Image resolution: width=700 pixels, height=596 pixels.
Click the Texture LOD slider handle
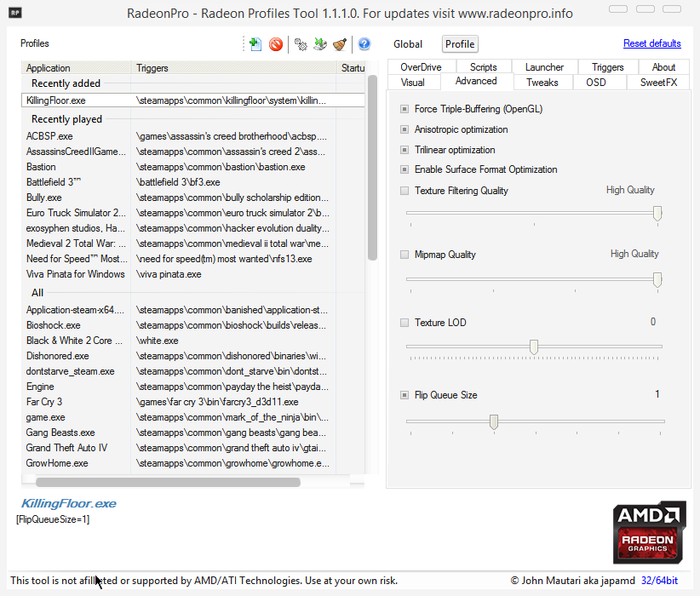coord(533,347)
